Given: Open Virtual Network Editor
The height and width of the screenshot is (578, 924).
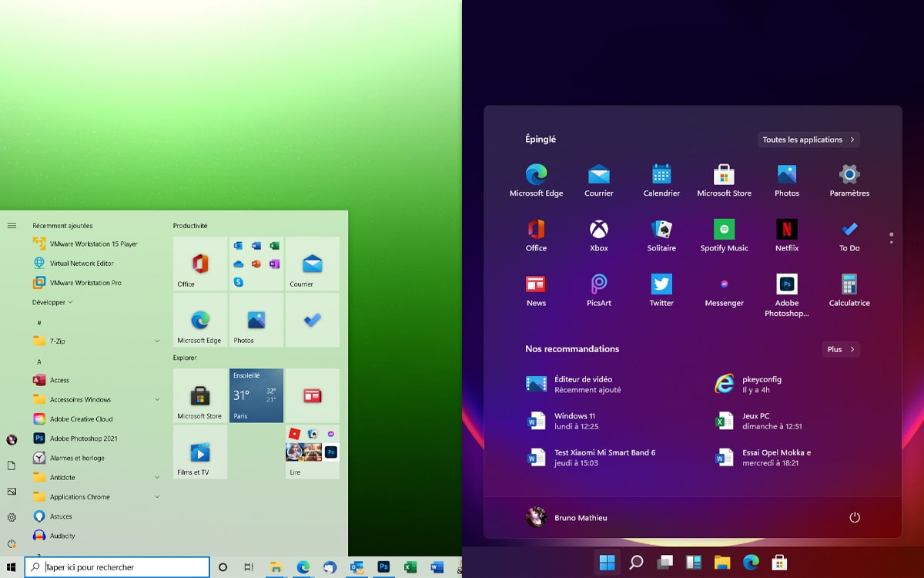Looking at the screenshot, I should [73, 264].
